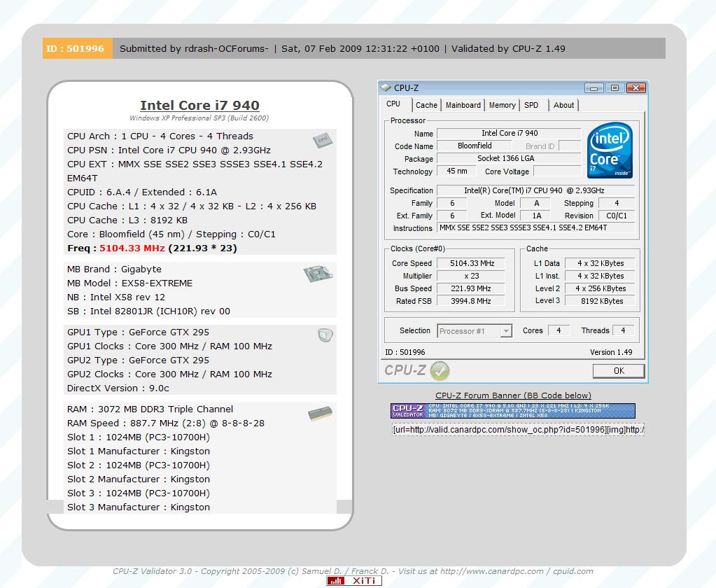The width and height of the screenshot is (716, 588).
Task: Click the CPUID : 6.A.4 / Extended line
Action: [x=142, y=192]
